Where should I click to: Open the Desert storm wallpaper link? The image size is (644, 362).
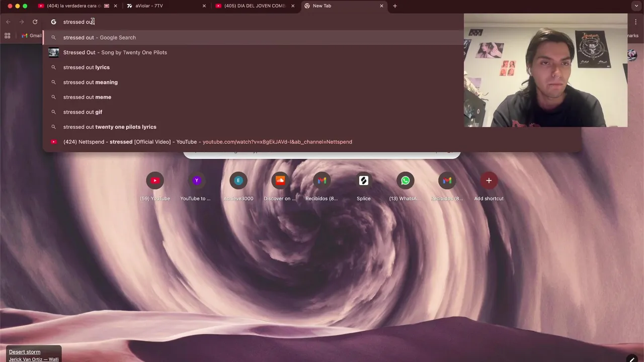pyautogui.click(x=25, y=352)
